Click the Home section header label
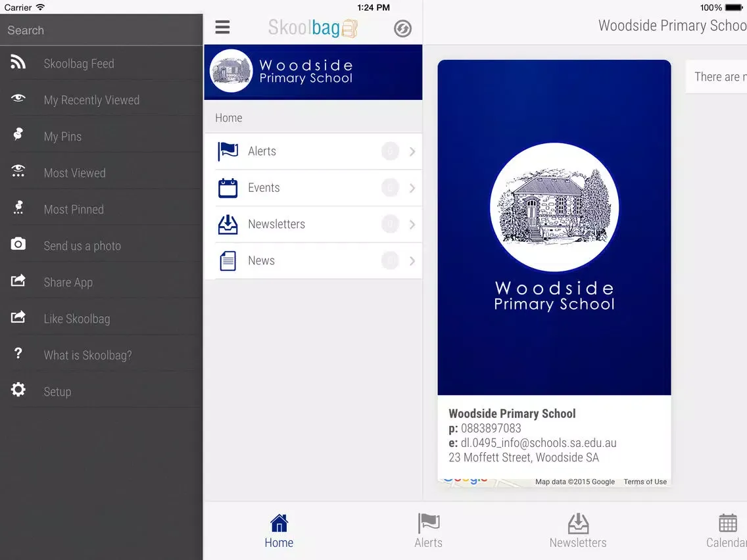The height and width of the screenshot is (560, 747). click(229, 118)
